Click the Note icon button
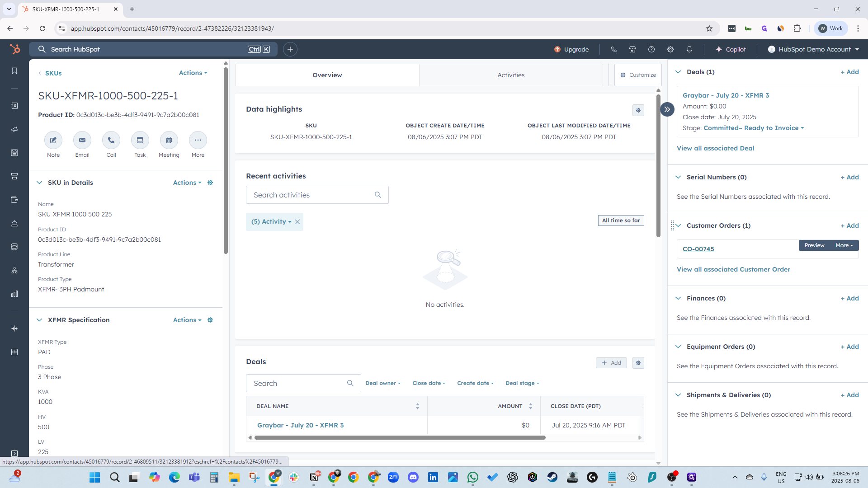 pyautogui.click(x=53, y=140)
